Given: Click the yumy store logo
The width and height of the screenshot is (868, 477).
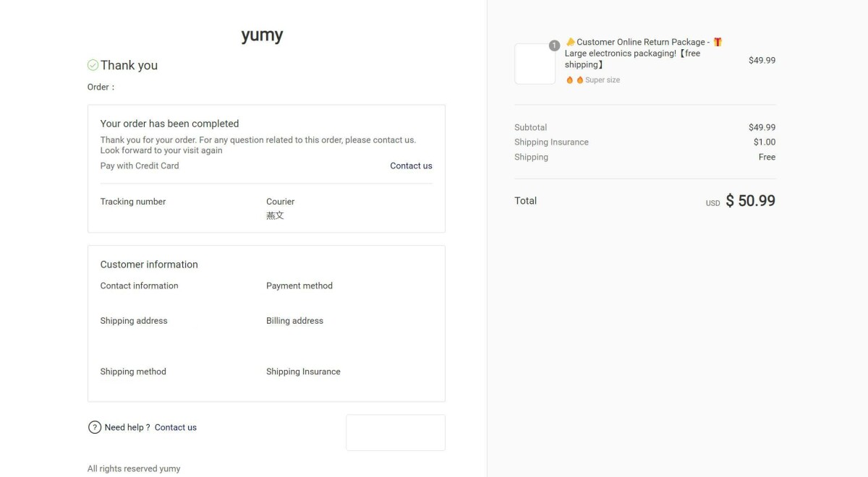Looking at the screenshot, I should [x=262, y=35].
